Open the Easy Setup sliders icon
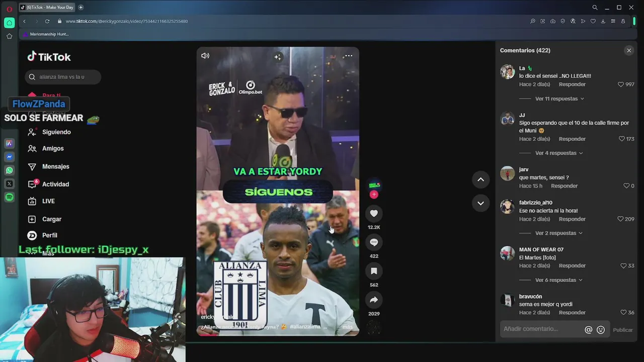 tap(613, 21)
